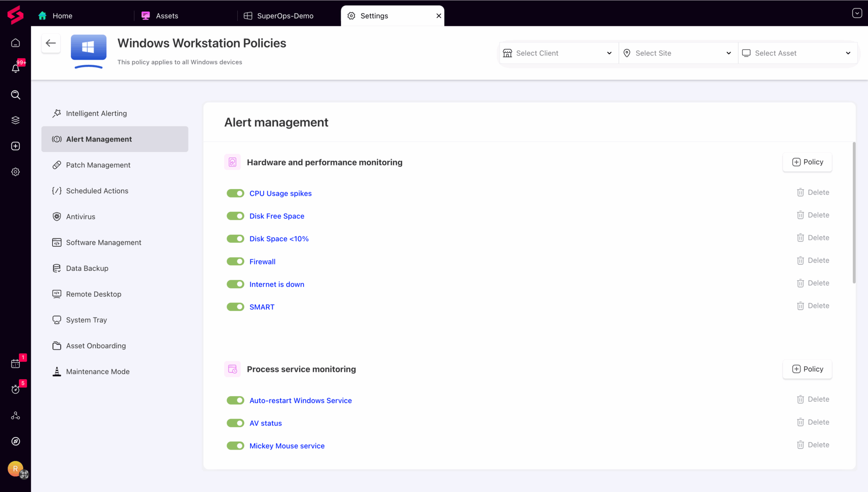Screen dimensions: 868x492
Task: Open System Tray section
Action: [x=115, y=320]
